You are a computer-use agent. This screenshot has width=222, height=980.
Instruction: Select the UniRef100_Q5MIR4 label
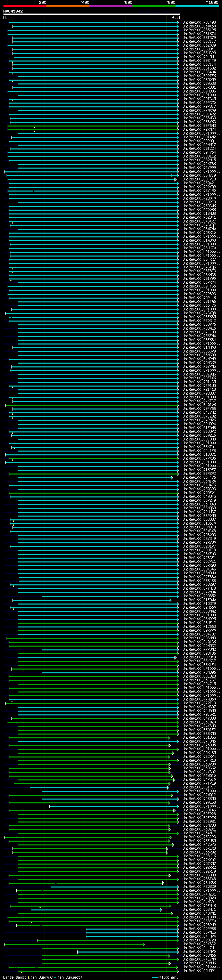[x=199, y=481]
